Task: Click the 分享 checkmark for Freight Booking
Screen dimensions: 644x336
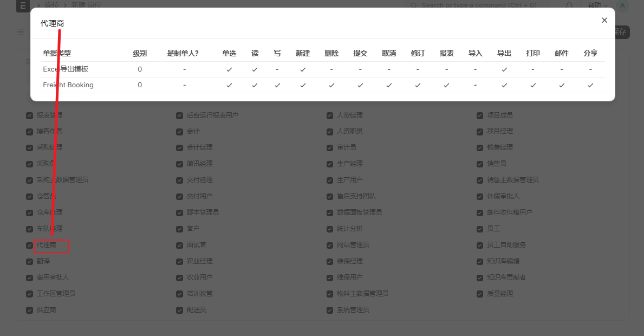Action: tap(590, 85)
